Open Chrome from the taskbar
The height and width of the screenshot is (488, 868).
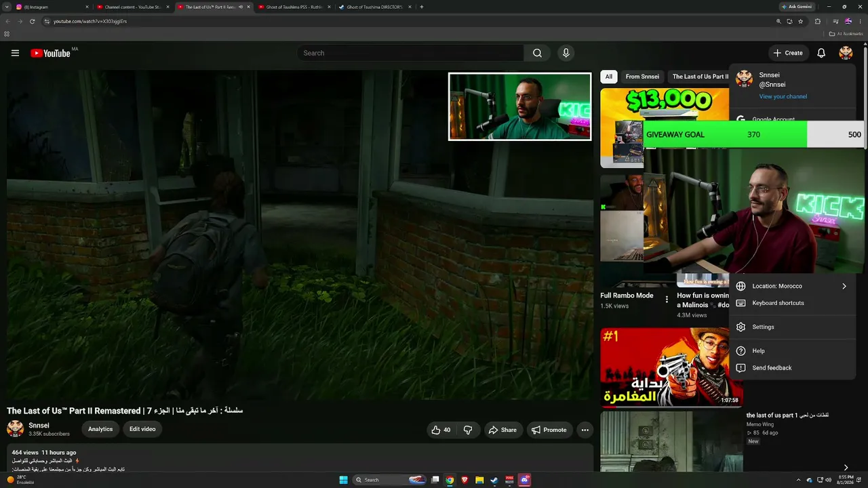pyautogui.click(x=450, y=480)
